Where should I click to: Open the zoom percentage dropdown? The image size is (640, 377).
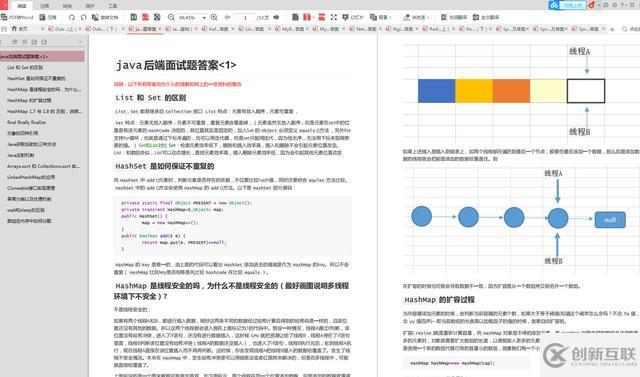204,18
